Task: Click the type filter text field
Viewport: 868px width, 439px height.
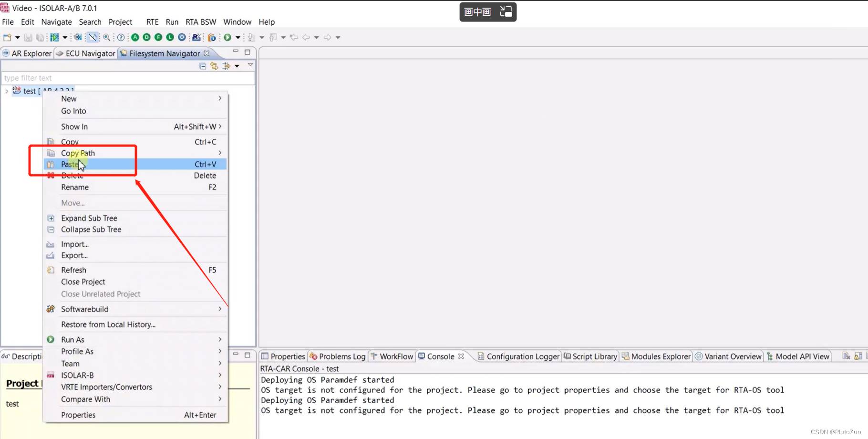Action: pos(128,78)
